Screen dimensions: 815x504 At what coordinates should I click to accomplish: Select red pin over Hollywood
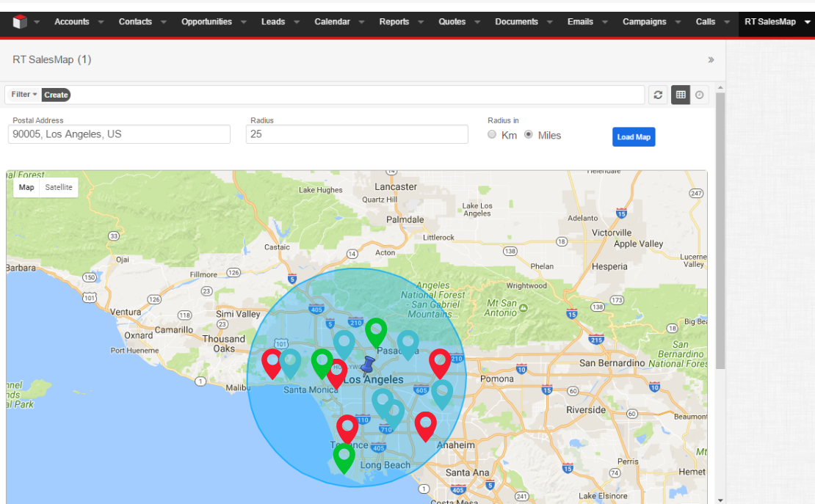[x=338, y=375]
